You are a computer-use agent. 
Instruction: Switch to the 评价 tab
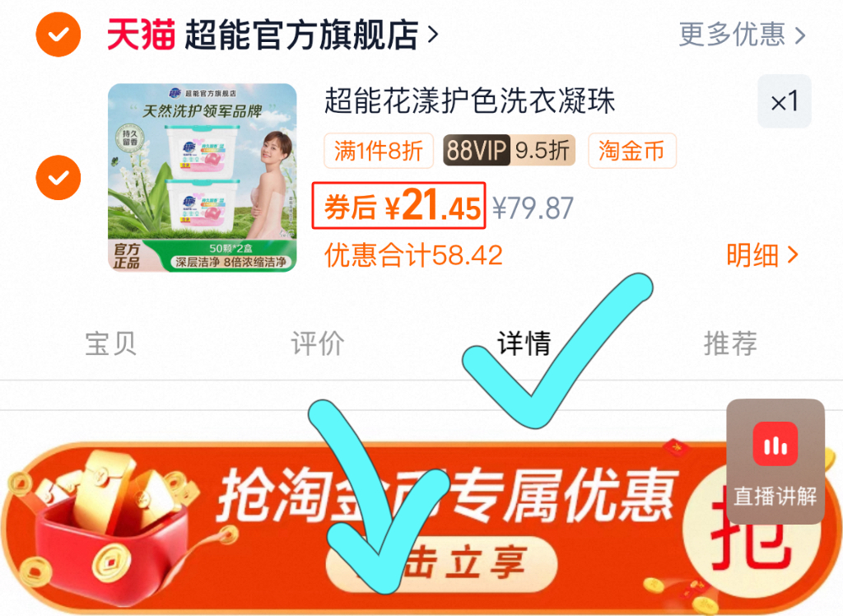[x=317, y=343]
